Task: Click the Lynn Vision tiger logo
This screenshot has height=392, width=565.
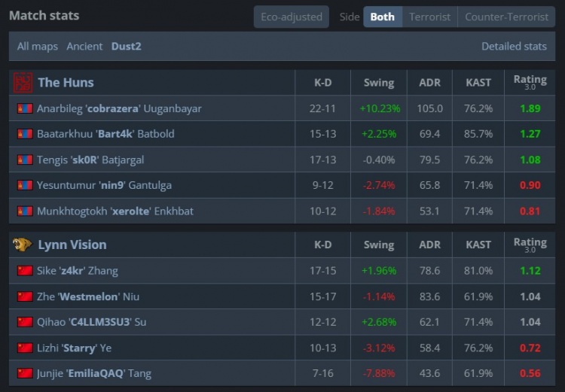Action: [23, 245]
